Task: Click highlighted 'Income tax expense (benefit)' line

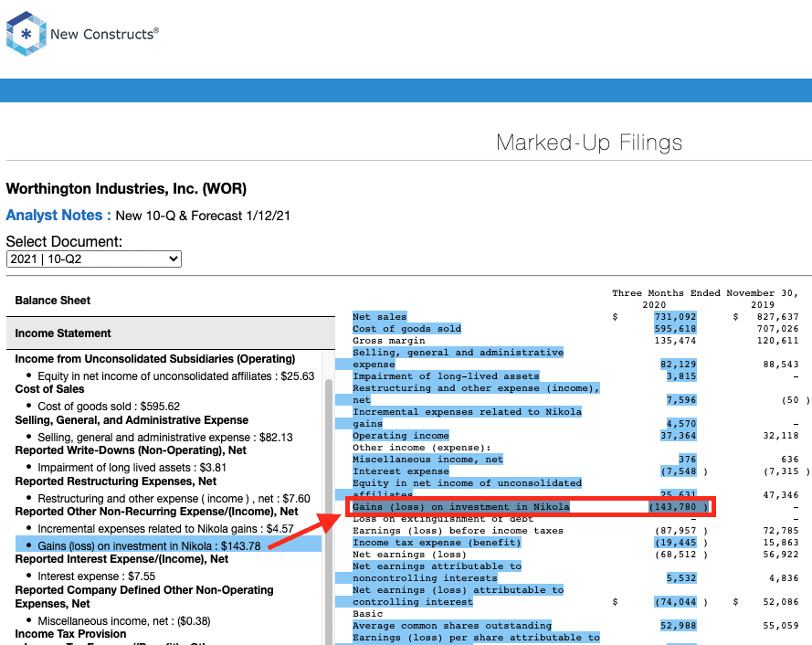Action: click(437, 543)
